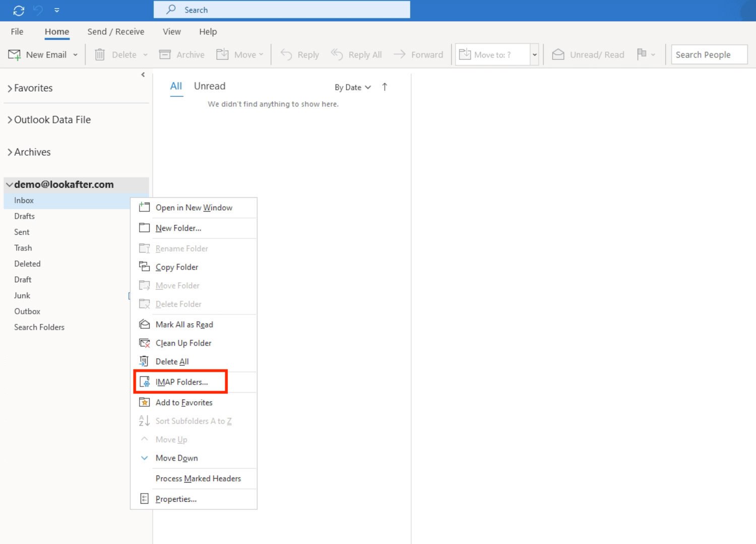Click the Customize Quick Access Toolbar arrow

click(57, 10)
